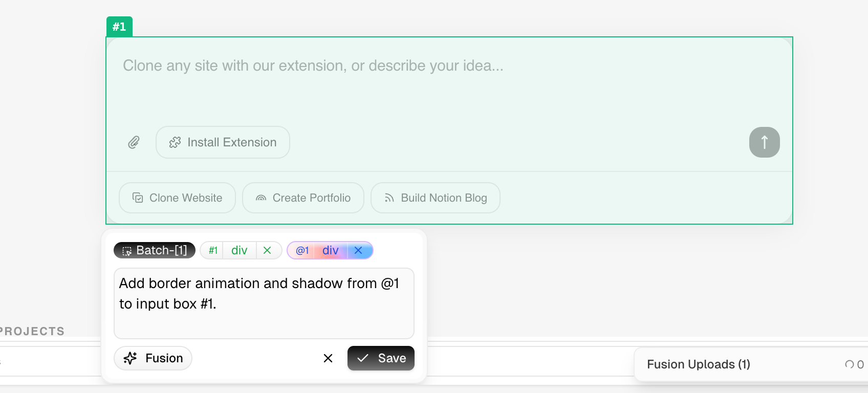Click the Build Notion Blog feed icon
Image resolution: width=868 pixels, height=393 pixels.
click(x=389, y=198)
